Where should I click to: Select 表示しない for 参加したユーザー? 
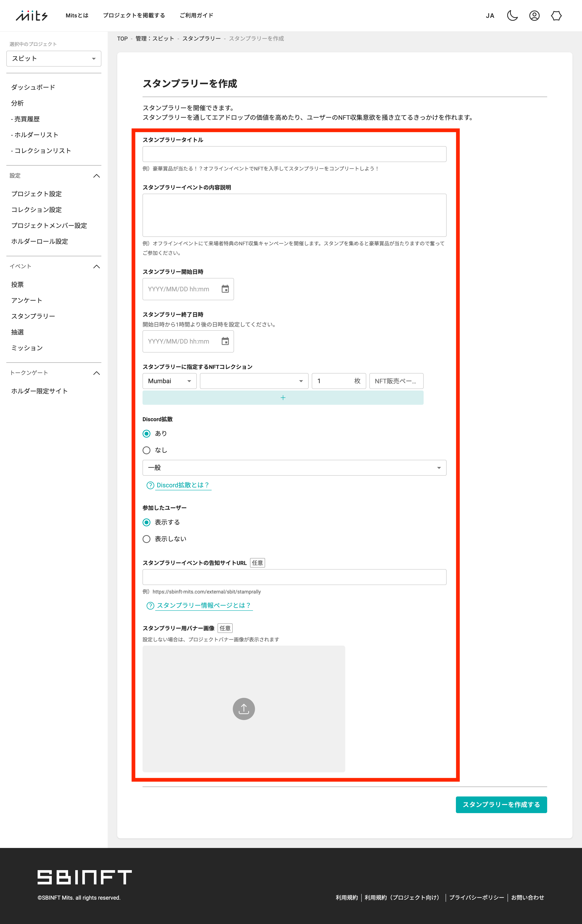146,539
